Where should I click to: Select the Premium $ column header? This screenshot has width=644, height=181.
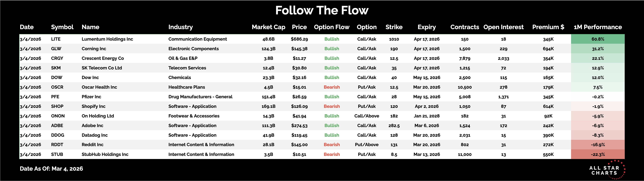(548, 27)
